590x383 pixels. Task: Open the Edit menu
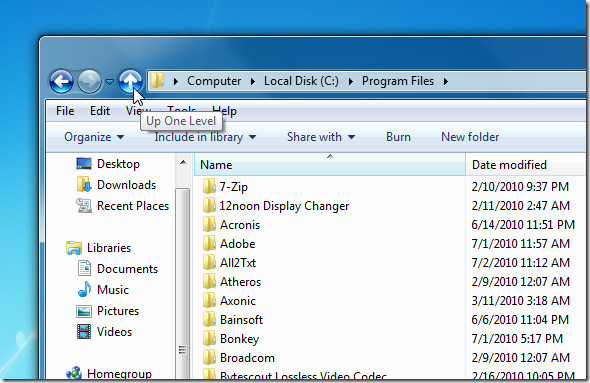[100, 111]
